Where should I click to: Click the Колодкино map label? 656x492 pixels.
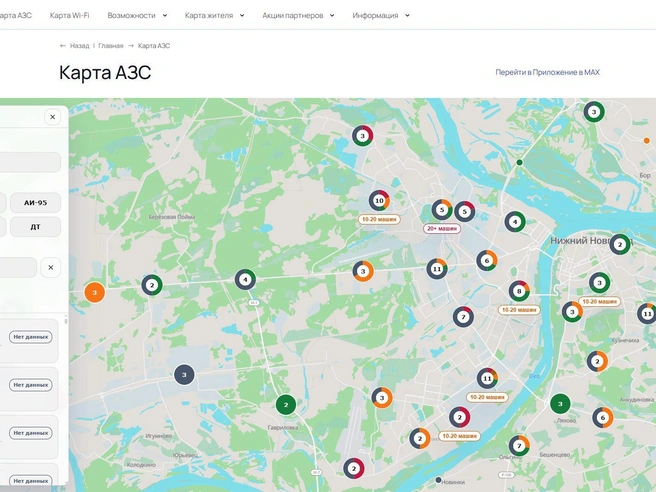141,465
